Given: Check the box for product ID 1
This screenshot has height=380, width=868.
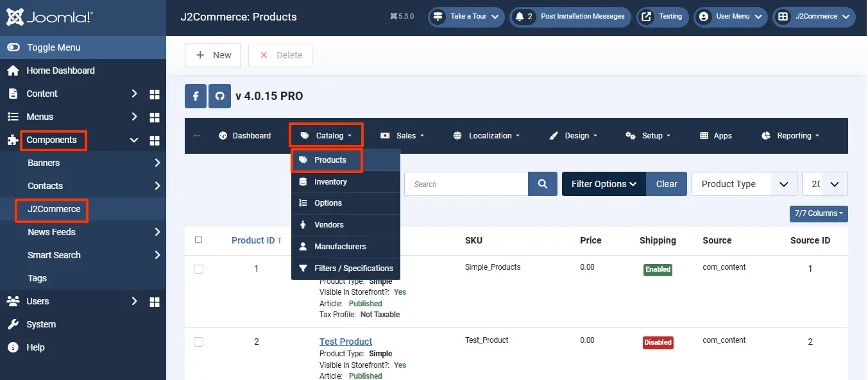Looking at the screenshot, I should point(198,269).
